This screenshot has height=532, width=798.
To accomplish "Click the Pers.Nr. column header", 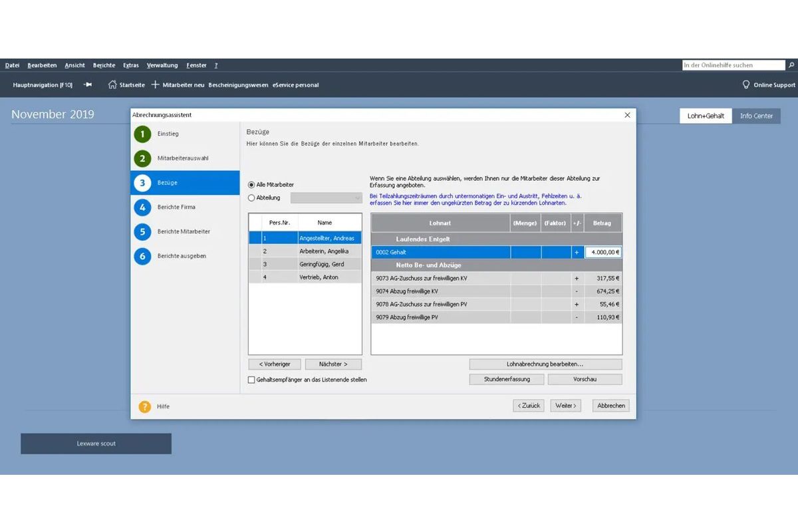I will [278, 223].
